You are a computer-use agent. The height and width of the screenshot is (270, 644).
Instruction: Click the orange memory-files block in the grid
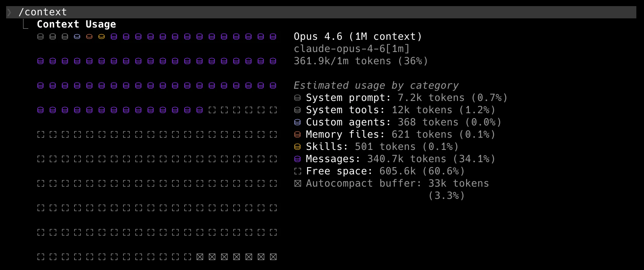pyautogui.click(x=89, y=37)
